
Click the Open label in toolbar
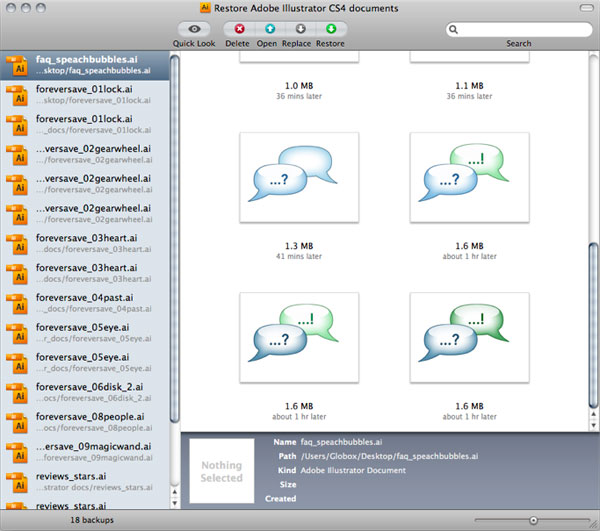(267, 44)
